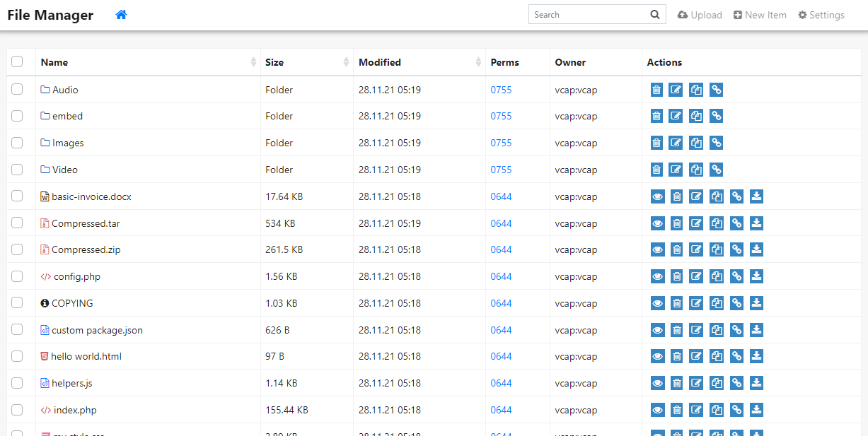Select the index.php checkbox
The height and width of the screenshot is (436, 868).
pyautogui.click(x=17, y=409)
